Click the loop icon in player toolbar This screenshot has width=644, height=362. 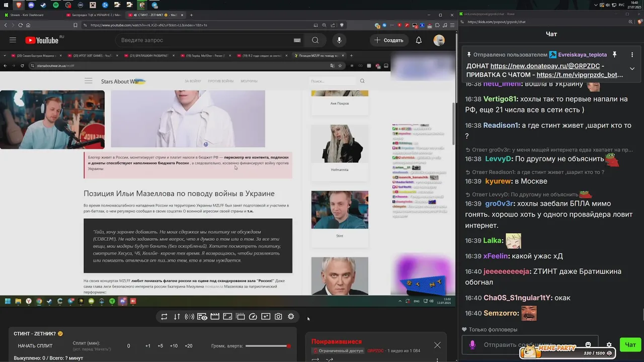click(164, 316)
